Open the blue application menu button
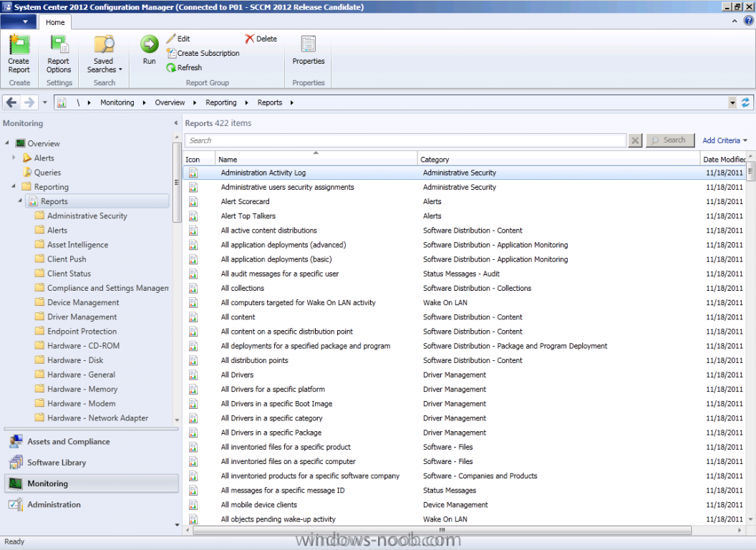756x550 pixels. point(19,21)
